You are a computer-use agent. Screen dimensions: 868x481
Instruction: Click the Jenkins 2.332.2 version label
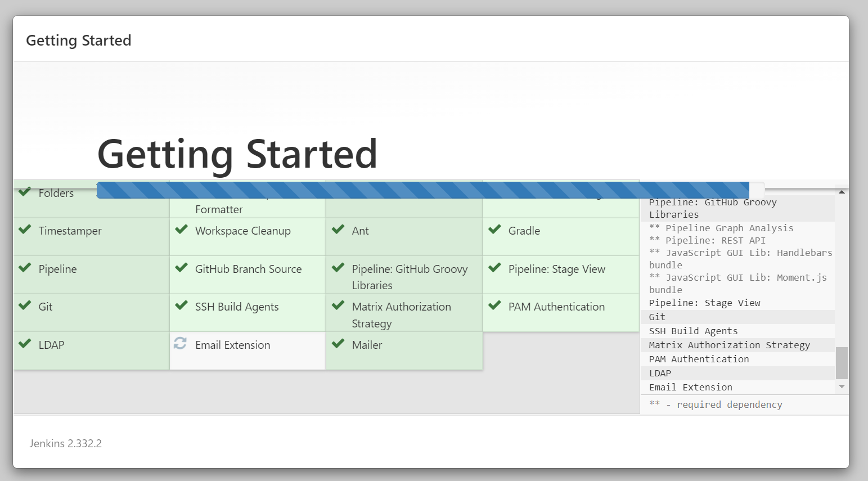pos(65,443)
